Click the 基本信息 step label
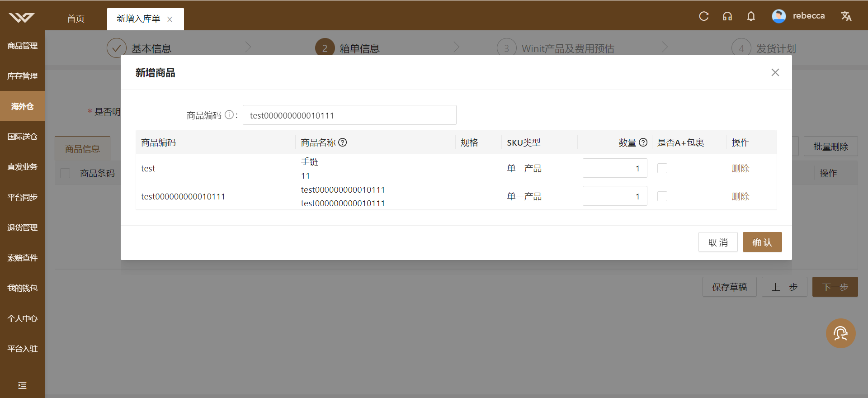Image resolution: width=868 pixels, height=398 pixels. coord(151,48)
